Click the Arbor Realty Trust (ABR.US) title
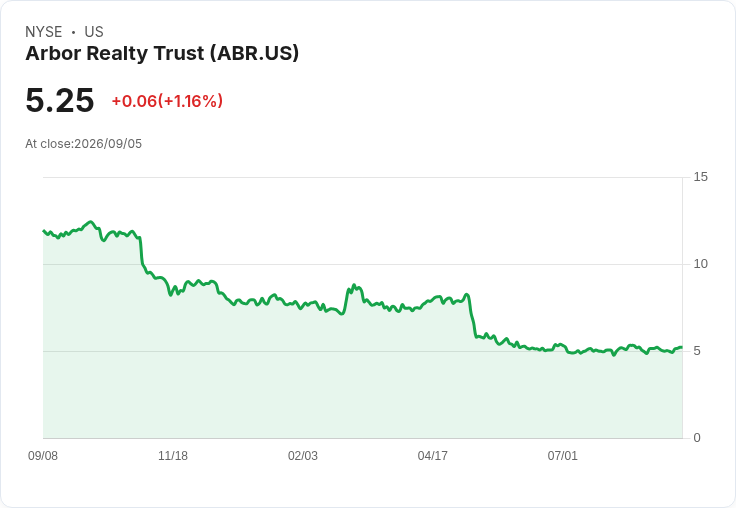This screenshot has height=508, width=736. [x=162, y=54]
